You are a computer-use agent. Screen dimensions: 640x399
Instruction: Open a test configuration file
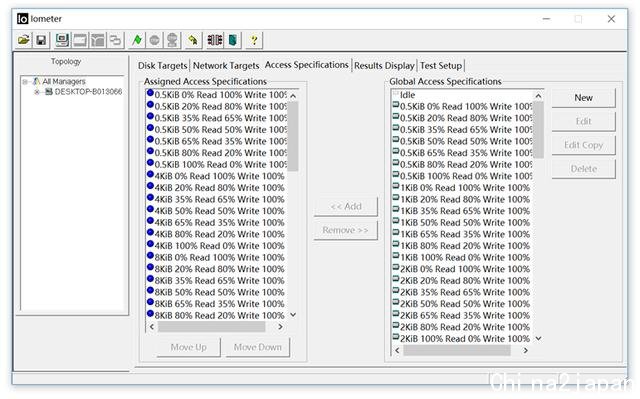(24, 40)
